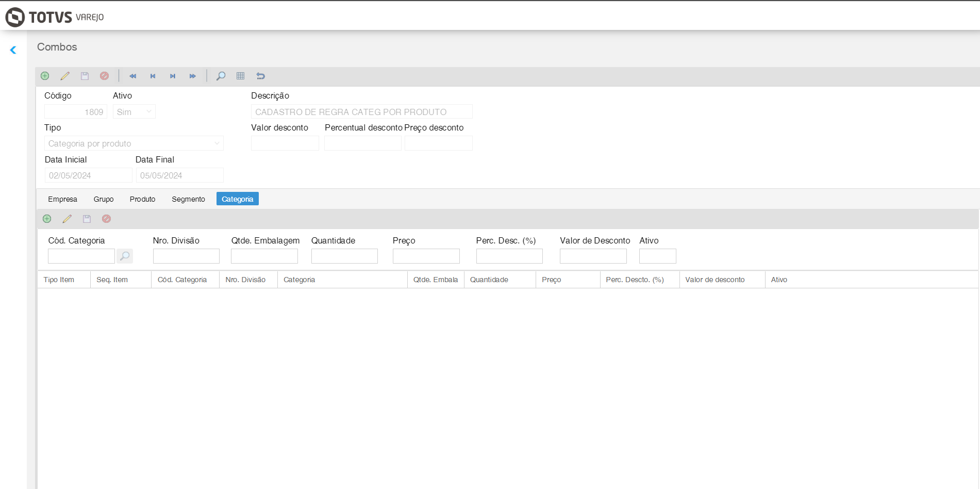Image resolution: width=980 pixels, height=489 pixels.
Task: Click the undo return arrow icon
Action: click(x=260, y=76)
